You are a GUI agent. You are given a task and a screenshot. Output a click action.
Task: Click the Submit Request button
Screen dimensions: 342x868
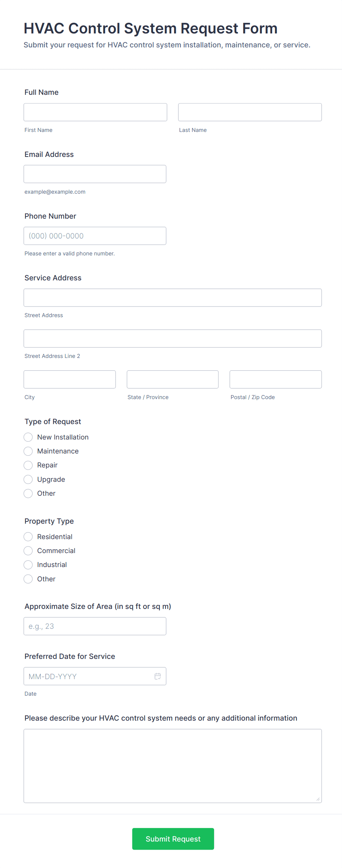coord(173,839)
